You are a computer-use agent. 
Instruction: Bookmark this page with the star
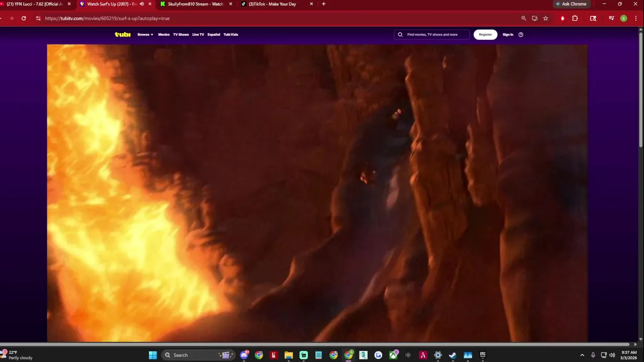[545, 18]
